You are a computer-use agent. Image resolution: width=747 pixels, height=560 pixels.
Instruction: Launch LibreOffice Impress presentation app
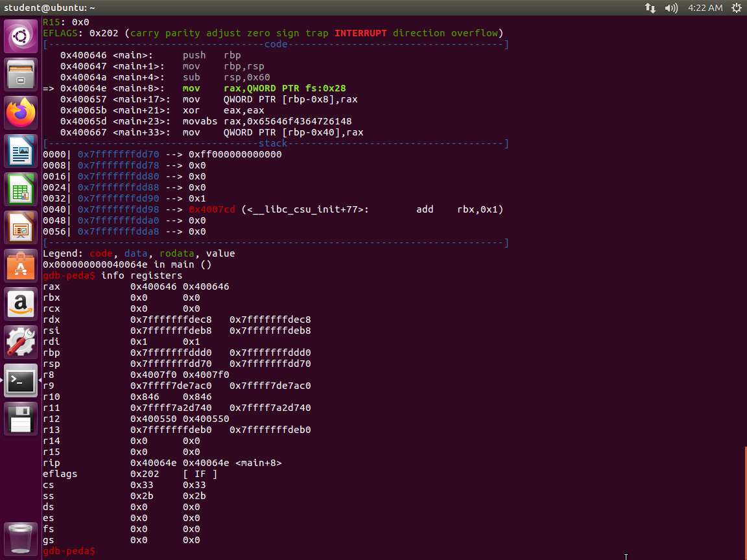click(21, 228)
